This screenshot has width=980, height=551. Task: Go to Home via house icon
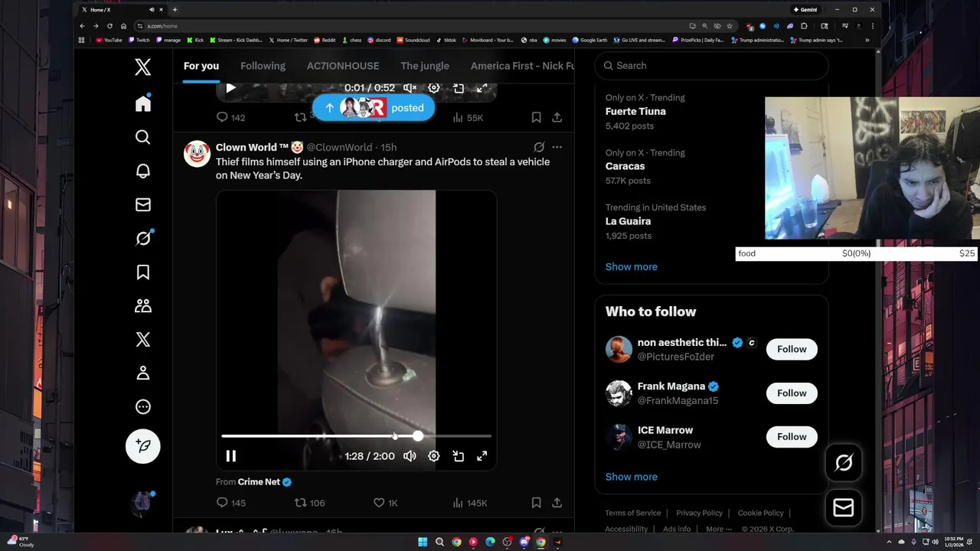(x=143, y=103)
